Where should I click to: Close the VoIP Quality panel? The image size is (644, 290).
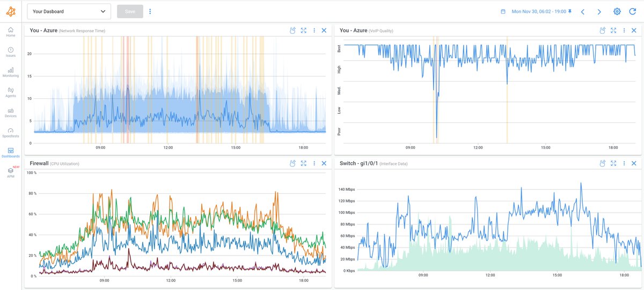[634, 31]
